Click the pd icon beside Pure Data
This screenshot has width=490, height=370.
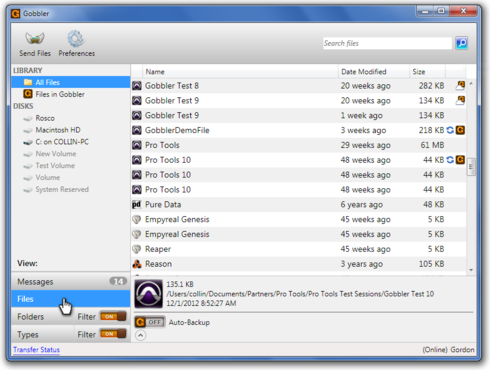[137, 204]
